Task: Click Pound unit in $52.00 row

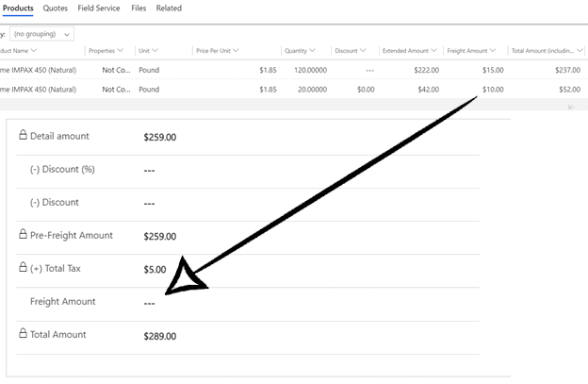Action: tap(149, 90)
